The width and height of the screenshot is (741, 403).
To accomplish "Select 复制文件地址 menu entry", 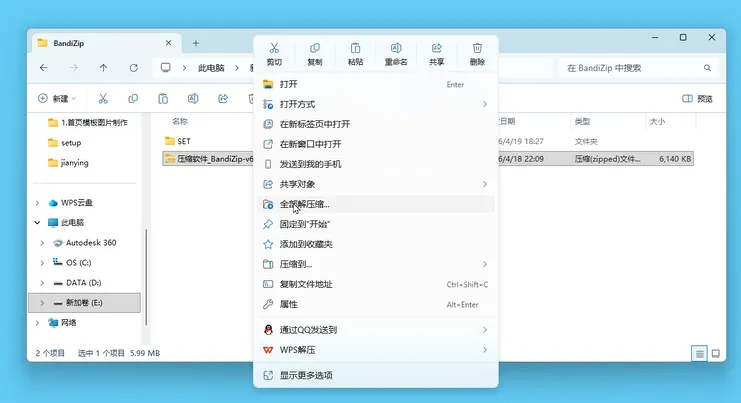I will coord(376,284).
